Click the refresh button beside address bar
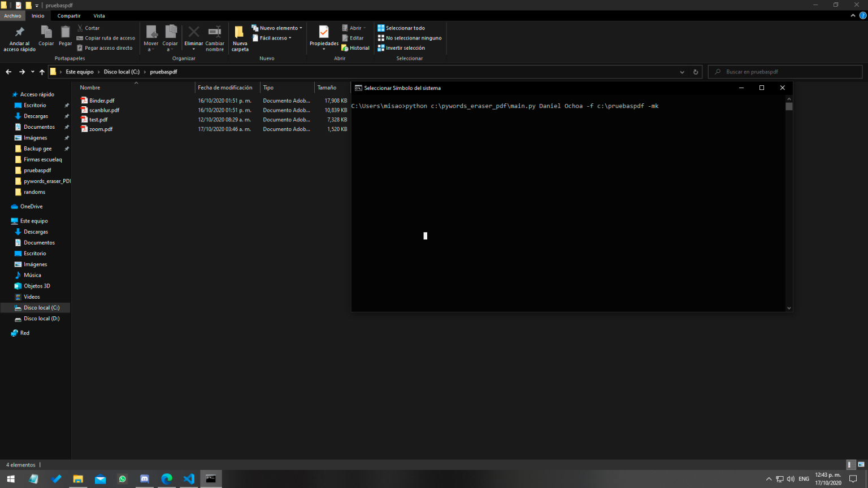Screen dimensions: 868x488 tap(696, 72)
